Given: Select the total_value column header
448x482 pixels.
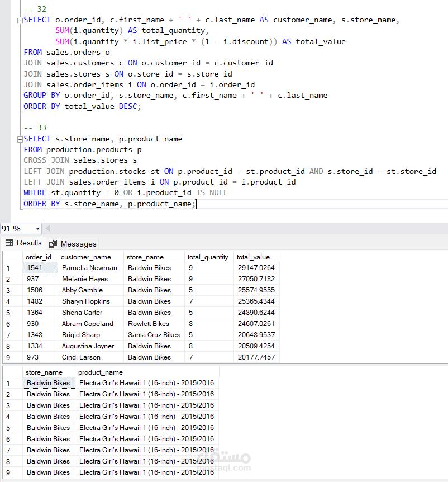Looking at the screenshot, I should [x=256, y=257].
